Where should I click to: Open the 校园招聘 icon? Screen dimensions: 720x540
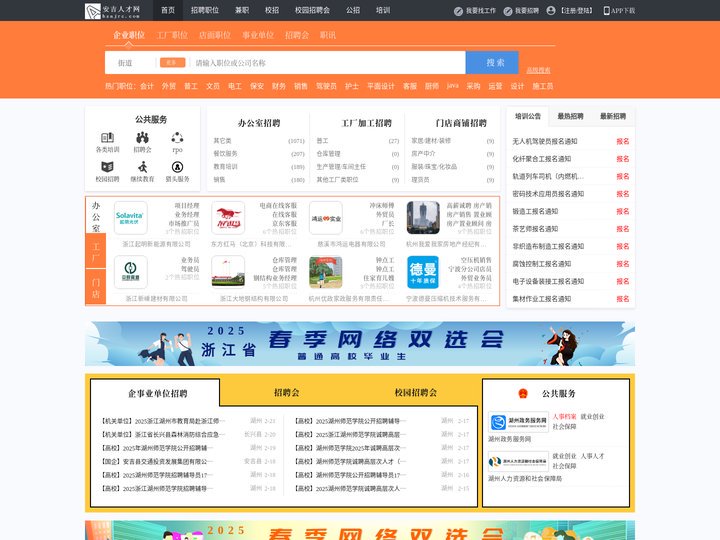tap(107, 167)
